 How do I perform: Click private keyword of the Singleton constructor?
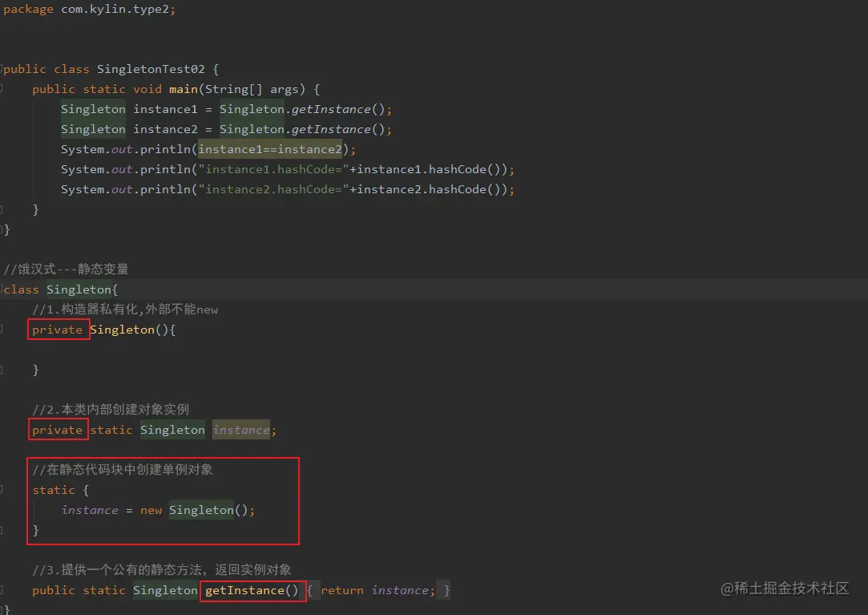pyautogui.click(x=57, y=330)
